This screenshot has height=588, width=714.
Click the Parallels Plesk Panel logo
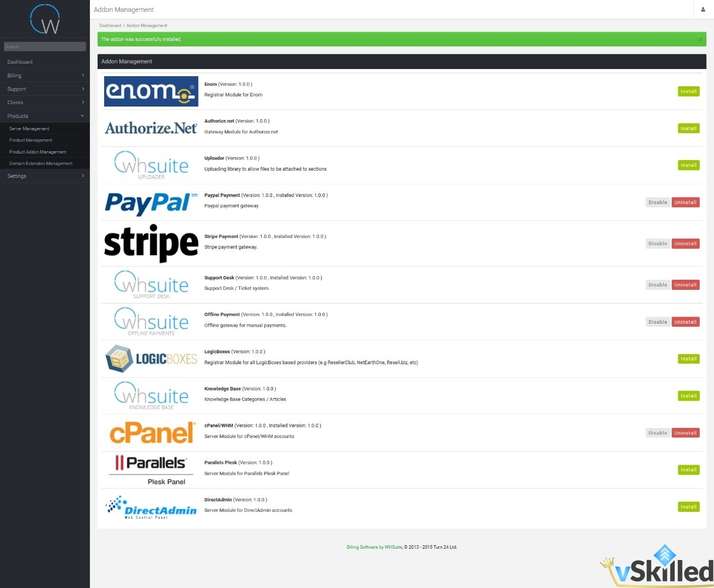point(151,470)
